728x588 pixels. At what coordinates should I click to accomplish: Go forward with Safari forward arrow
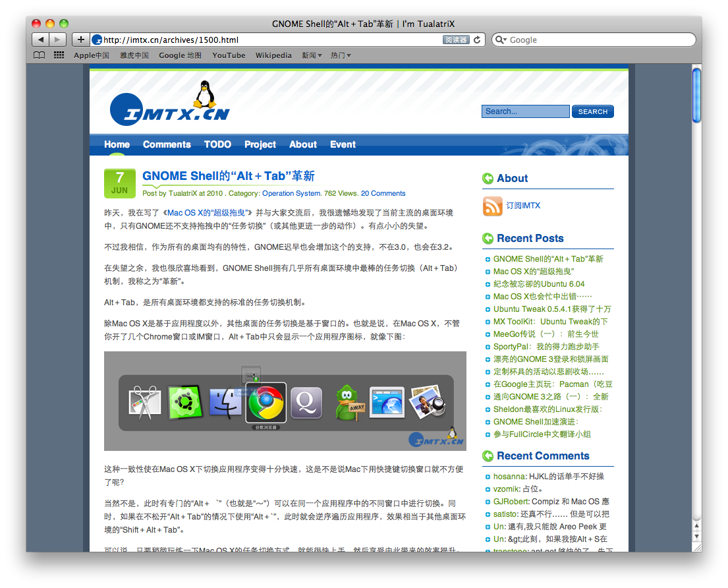click(x=57, y=40)
